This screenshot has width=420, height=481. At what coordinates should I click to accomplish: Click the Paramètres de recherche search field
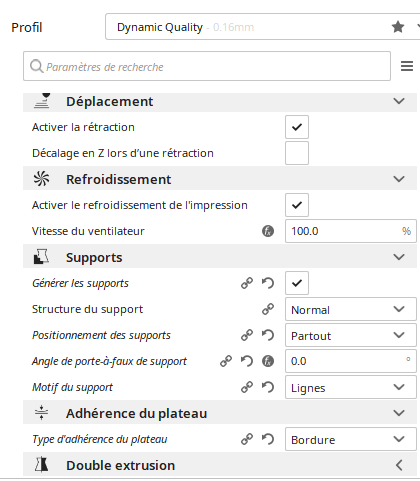(207, 66)
